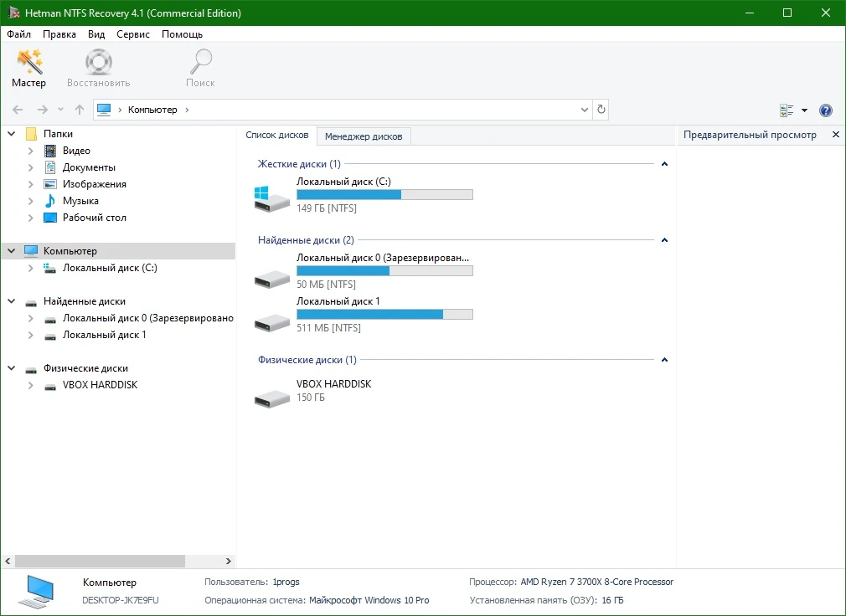Click the Локальный диск 1 usage bar
The width and height of the screenshot is (846, 616).
click(x=384, y=314)
